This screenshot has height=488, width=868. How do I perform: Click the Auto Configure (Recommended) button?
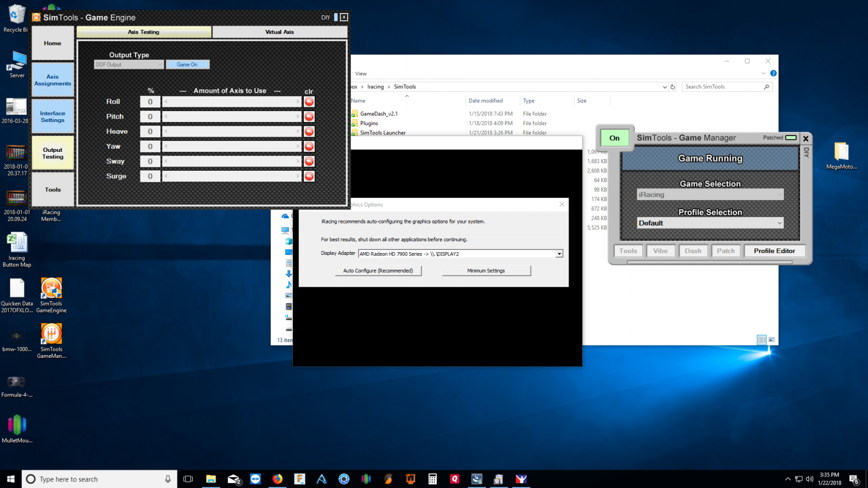[x=378, y=271]
